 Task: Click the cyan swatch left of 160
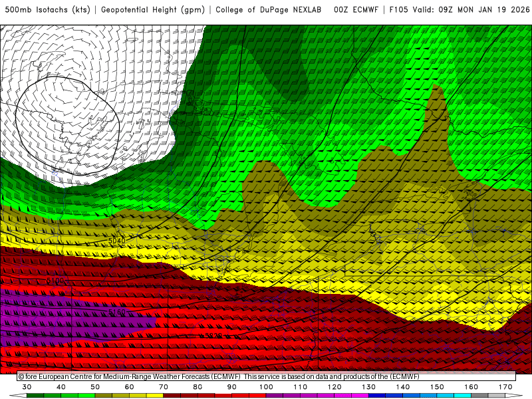463,396
